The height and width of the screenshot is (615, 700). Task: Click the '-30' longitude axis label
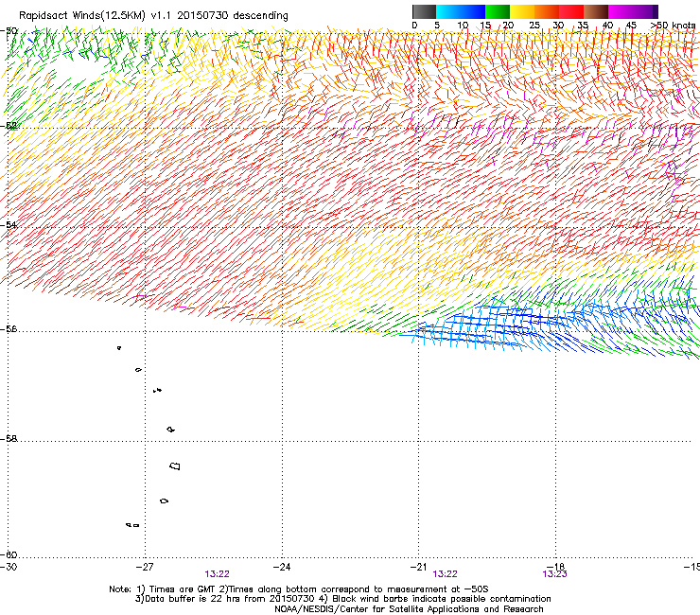(9, 567)
